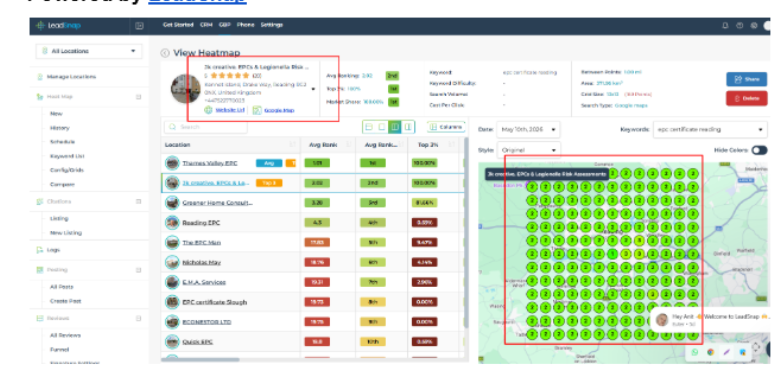
Task: Collapse the Heat Map sidebar section
Action: 138,97
